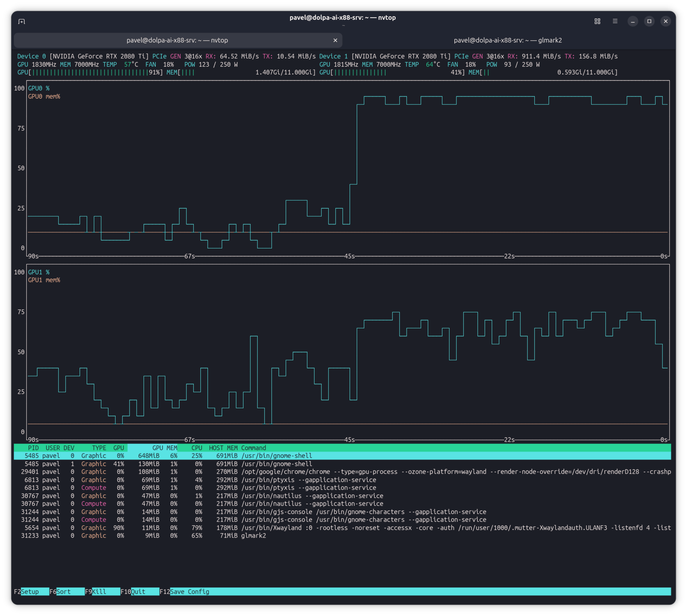Screen dimensions: 687x616
Task: Click the Device 0 GPU usage bar
Action: (x=90, y=72)
